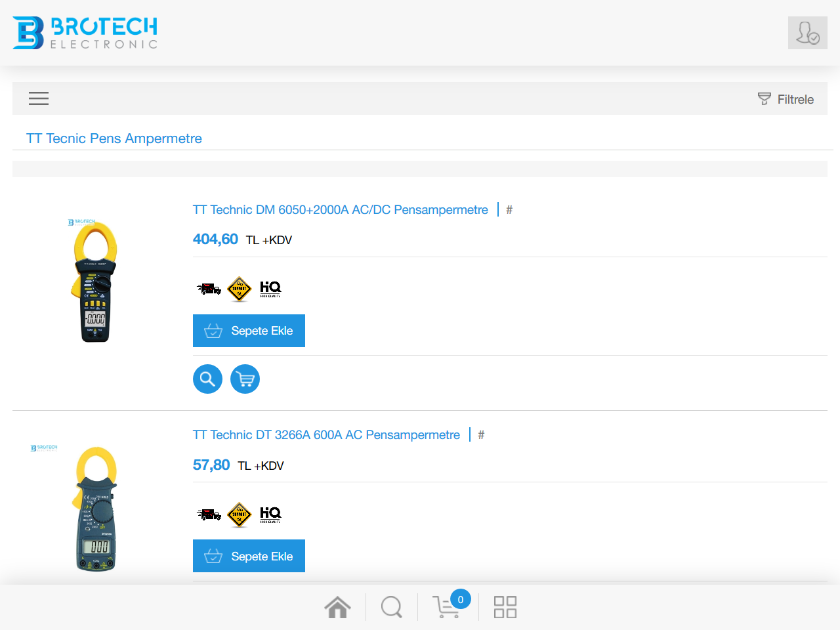Click the # link beside DM 6050+2000A
This screenshot has width=840, height=630.
(x=509, y=210)
